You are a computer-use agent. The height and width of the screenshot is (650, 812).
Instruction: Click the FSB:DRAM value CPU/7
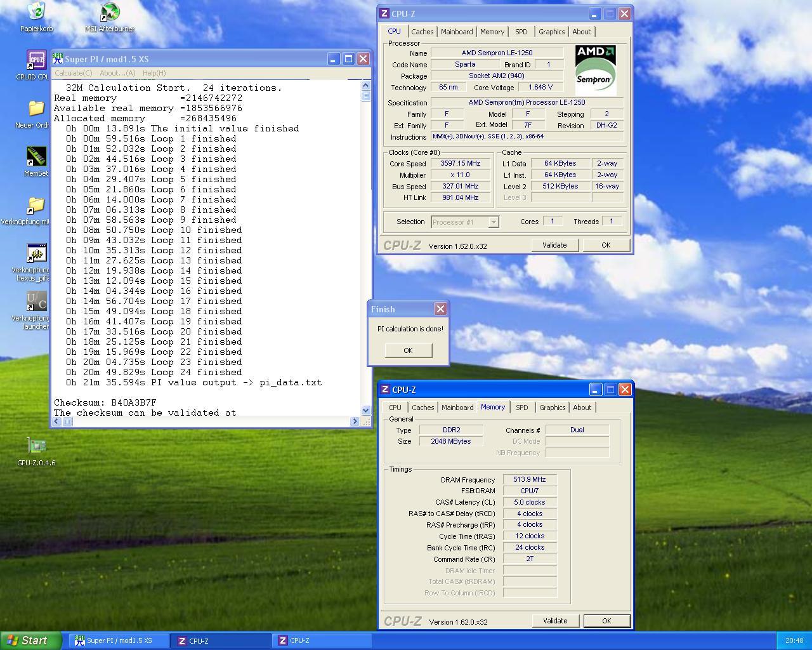530,491
